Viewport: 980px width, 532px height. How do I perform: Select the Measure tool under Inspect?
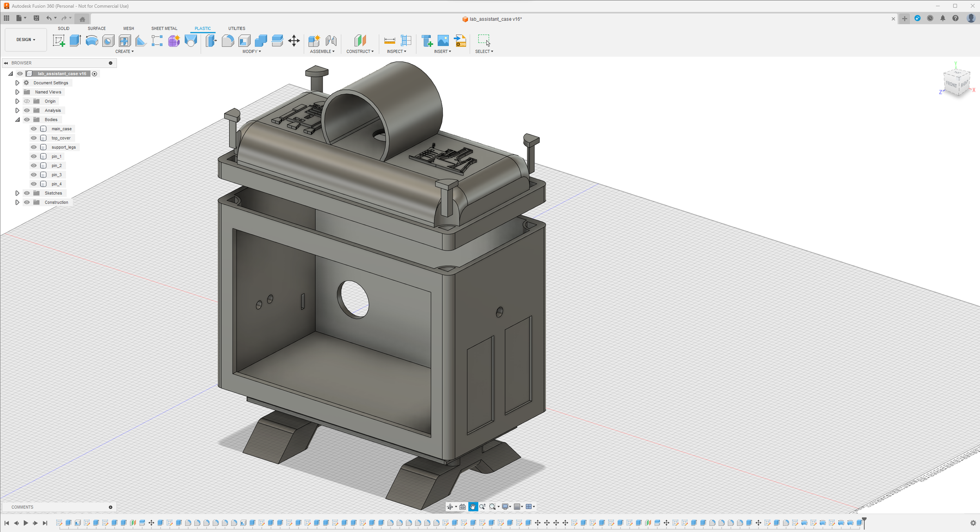[x=390, y=40]
